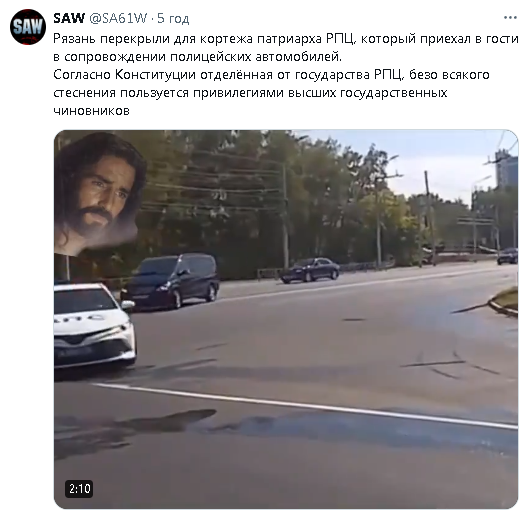Click the dark sedan on the road
Viewport: 525px width, 514px height.
pyautogui.click(x=310, y=270)
